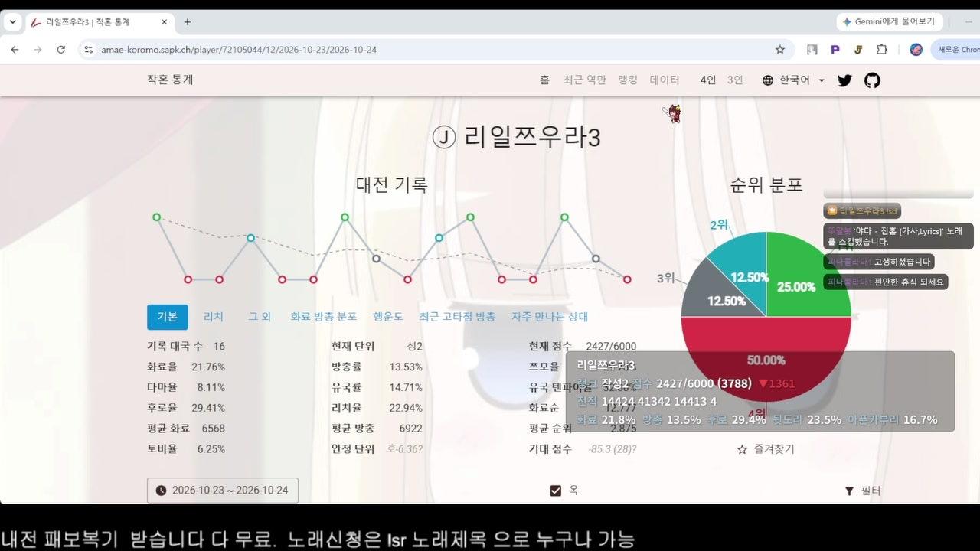Switch to the 리치 tab

coord(213,317)
